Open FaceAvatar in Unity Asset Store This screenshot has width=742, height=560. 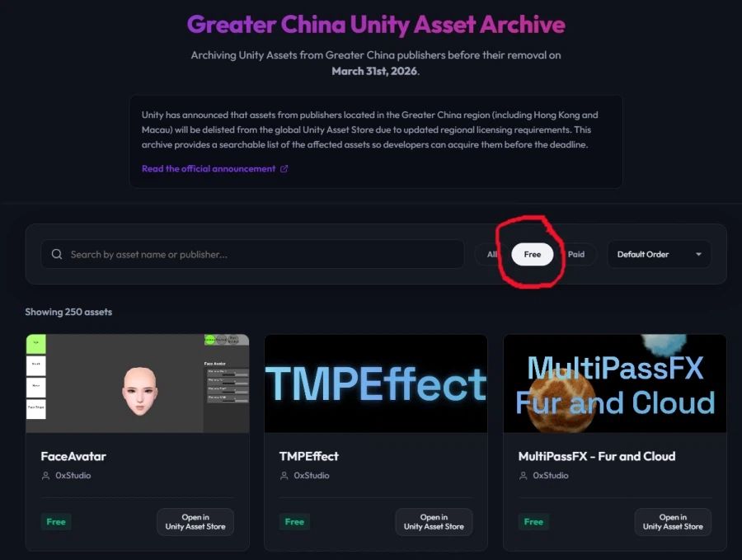point(195,522)
